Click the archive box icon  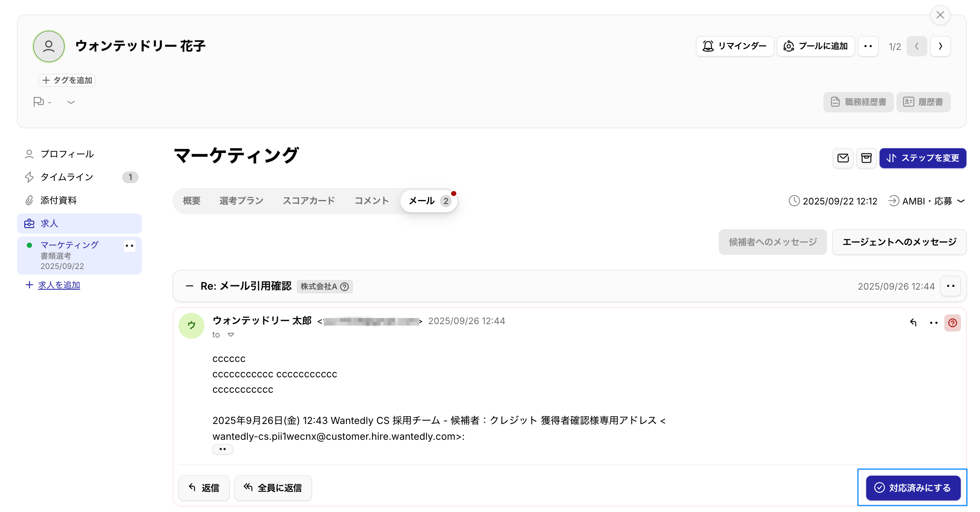point(866,158)
